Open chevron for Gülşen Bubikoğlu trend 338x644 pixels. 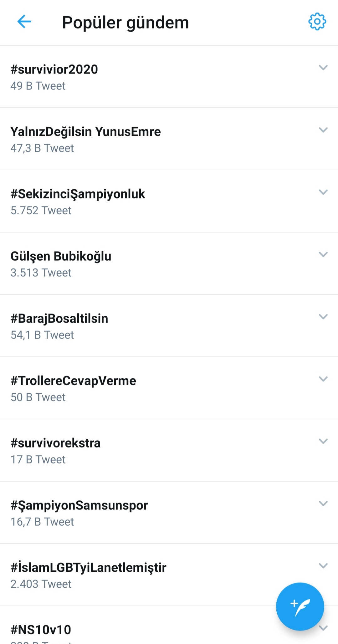point(323,254)
